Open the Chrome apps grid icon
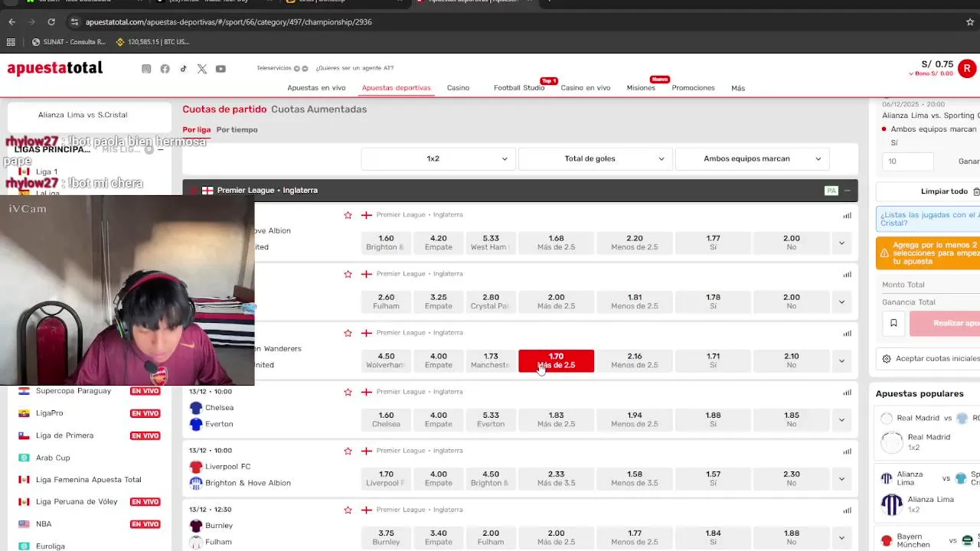The width and height of the screenshot is (980, 551). [11, 42]
